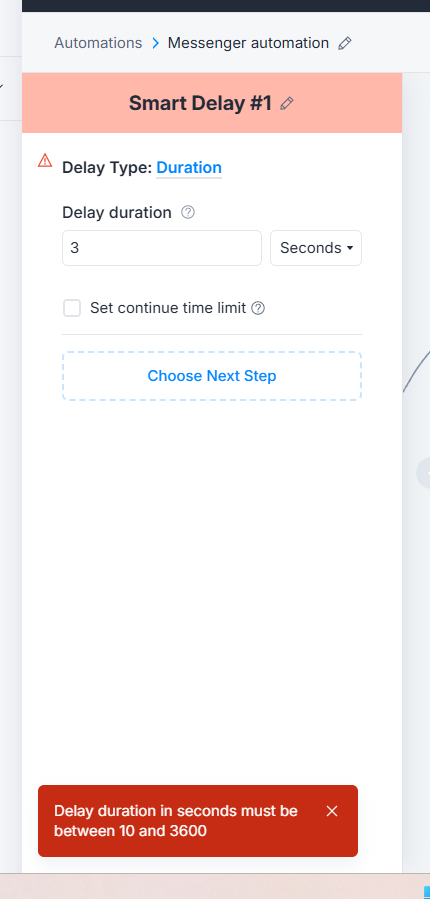Click the Choose Next Step button
The height and width of the screenshot is (899, 430).
212,376
